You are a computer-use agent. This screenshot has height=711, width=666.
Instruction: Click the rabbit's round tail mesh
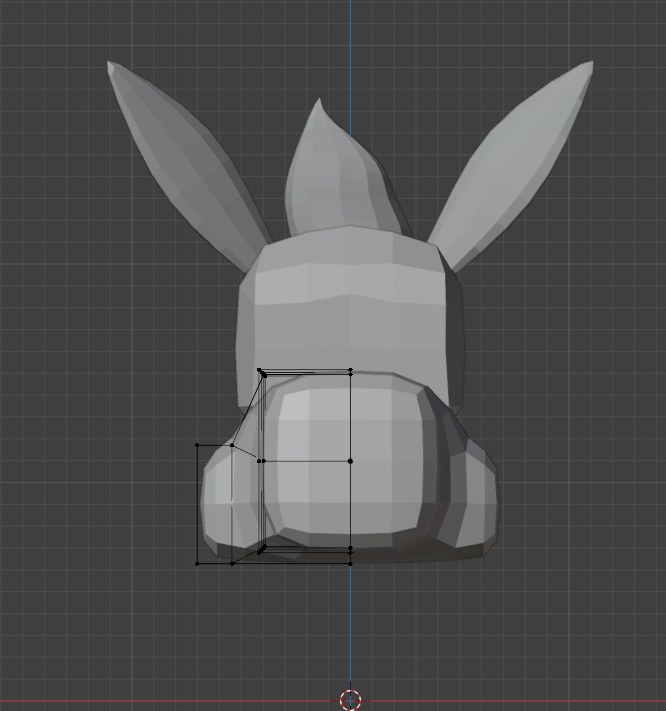click(349, 458)
